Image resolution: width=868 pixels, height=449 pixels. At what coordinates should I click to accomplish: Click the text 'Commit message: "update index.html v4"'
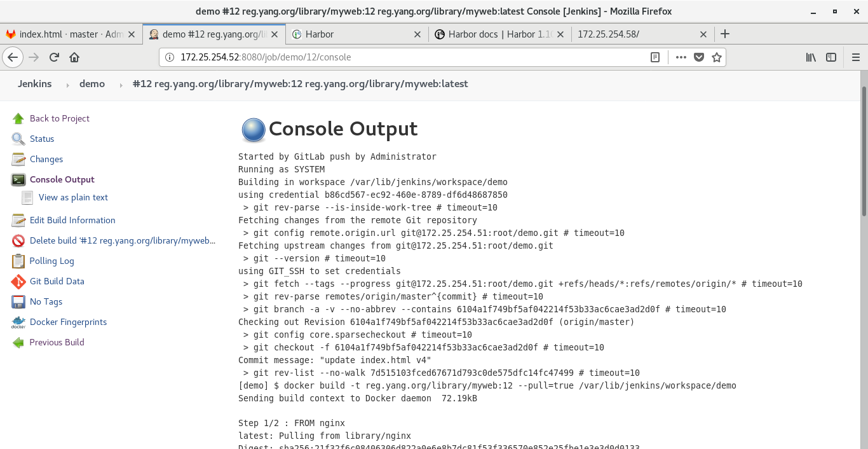point(335,360)
